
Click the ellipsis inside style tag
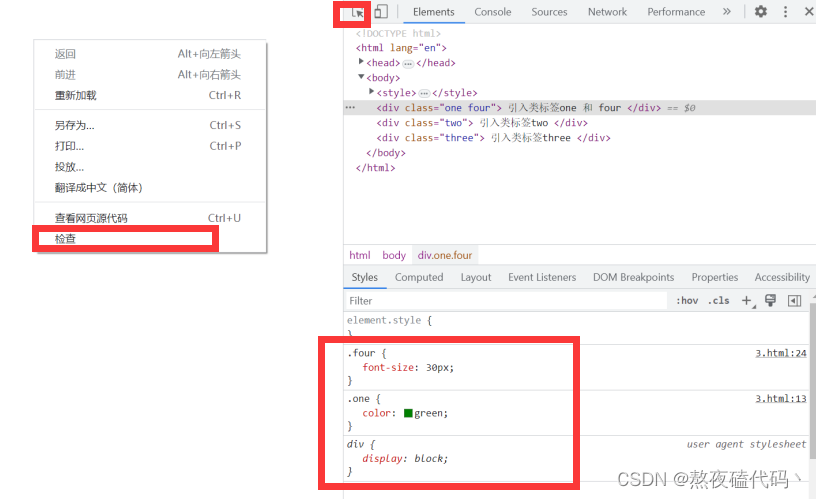424,94
